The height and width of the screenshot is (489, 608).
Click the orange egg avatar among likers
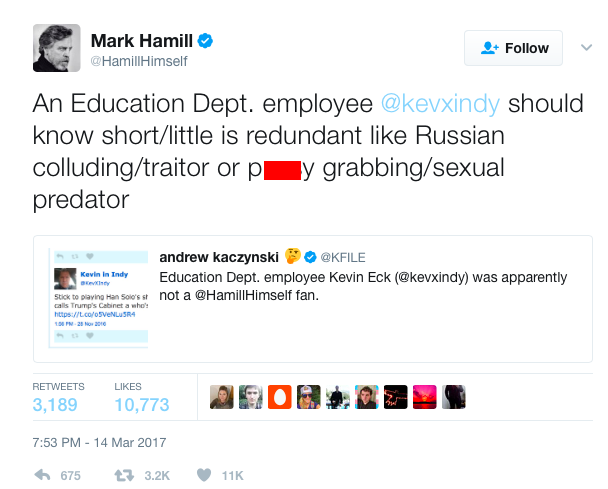tap(280, 397)
